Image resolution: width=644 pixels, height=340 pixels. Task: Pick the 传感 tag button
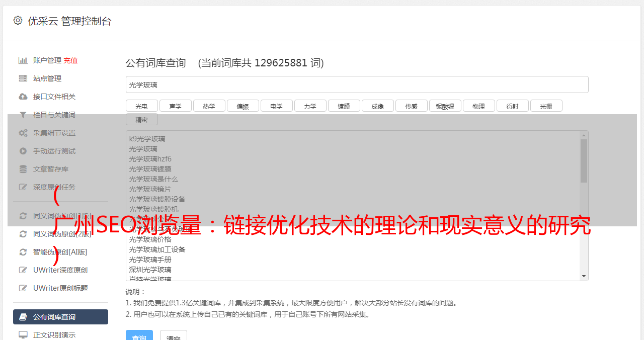pyautogui.click(x=411, y=106)
